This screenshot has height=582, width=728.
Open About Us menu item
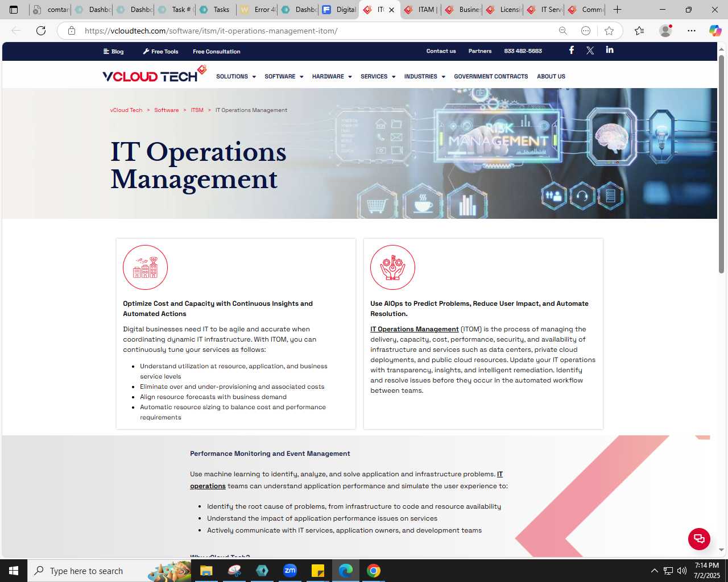pos(551,76)
